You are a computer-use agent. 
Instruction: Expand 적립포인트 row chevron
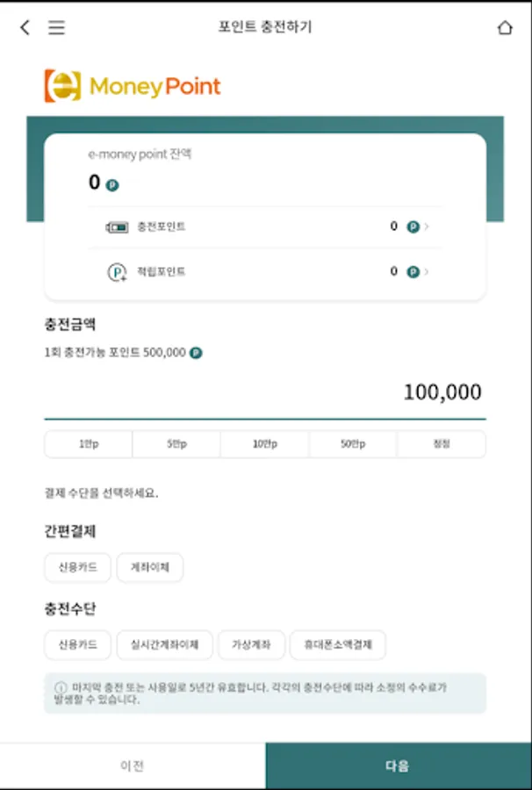pos(427,272)
